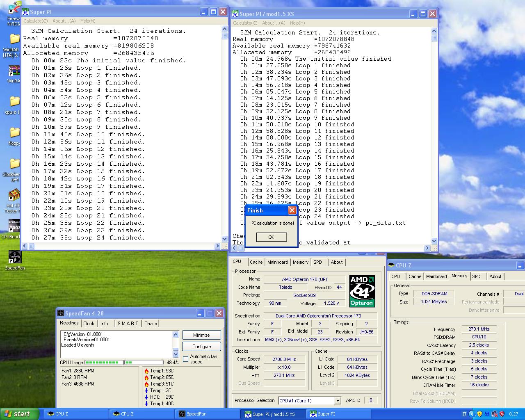Click horizontal scrollbar thumb in Super PI window
Image resolution: width=525 pixels, height=420 pixels.
click(32, 246)
